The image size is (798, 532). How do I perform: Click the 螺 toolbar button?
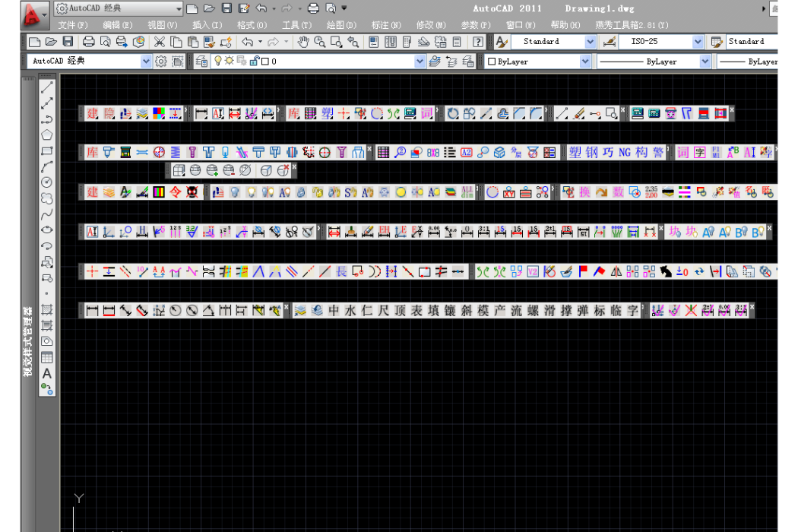tap(533, 311)
